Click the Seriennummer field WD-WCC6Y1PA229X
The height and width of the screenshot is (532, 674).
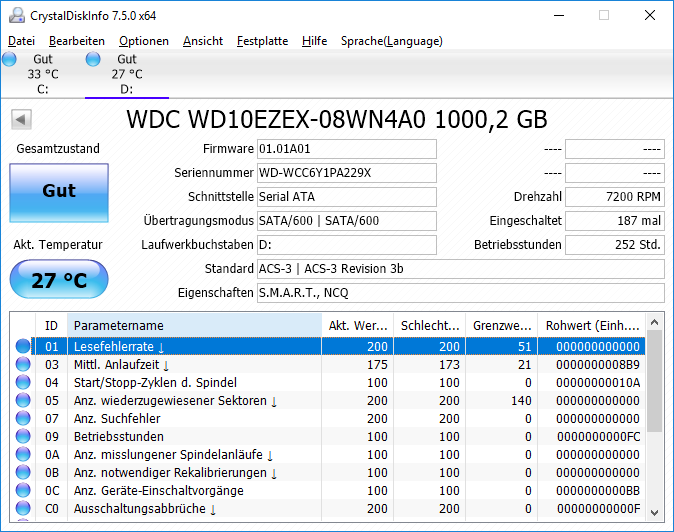click(346, 173)
